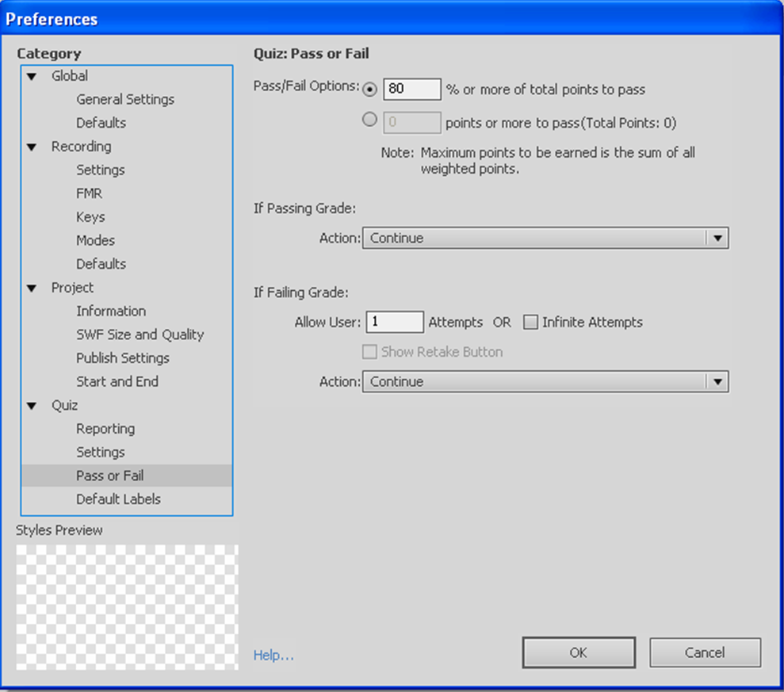Cancel the Preferences dialog
The height and width of the screenshot is (692, 784).
point(704,652)
